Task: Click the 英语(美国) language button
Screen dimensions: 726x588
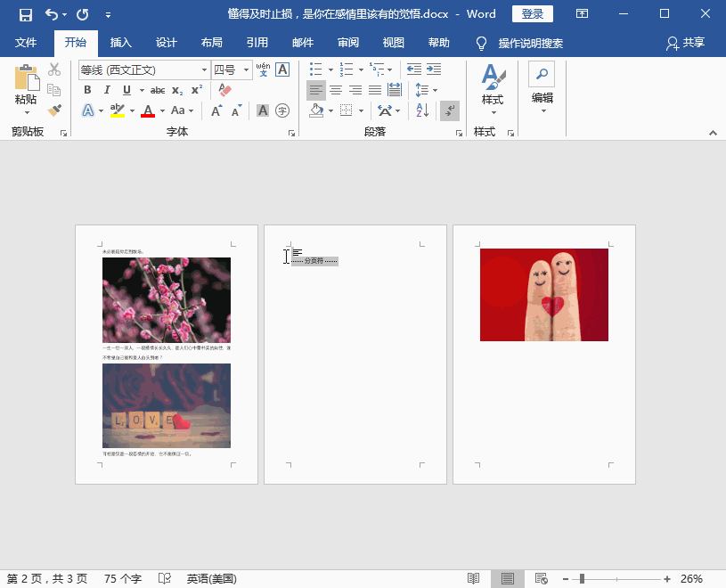Action: coord(212,579)
